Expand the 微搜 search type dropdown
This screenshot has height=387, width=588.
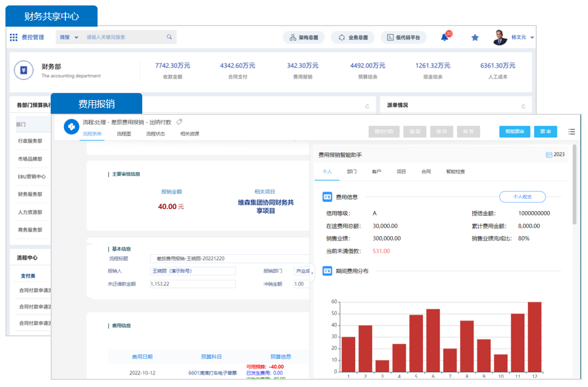click(x=69, y=37)
